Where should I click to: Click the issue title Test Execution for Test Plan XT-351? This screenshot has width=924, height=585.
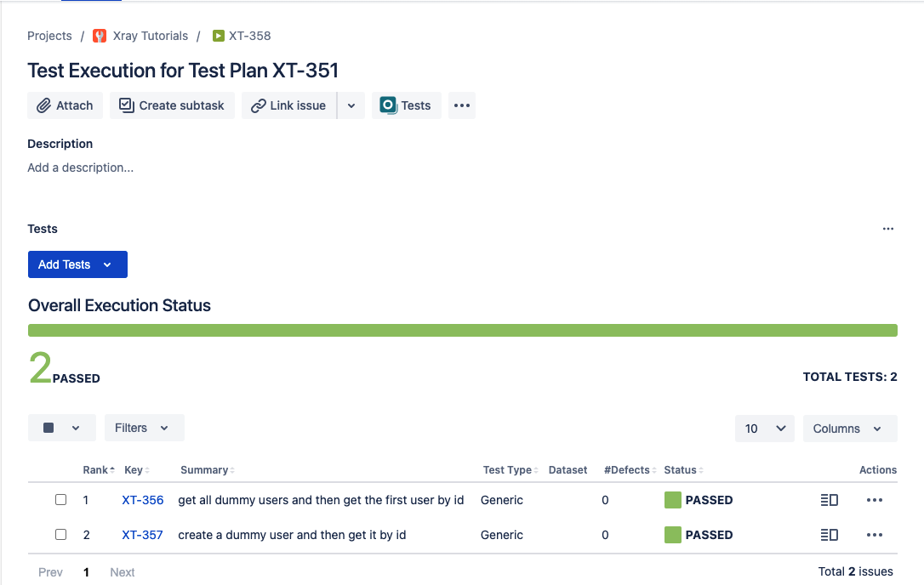pyautogui.click(x=183, y=71)
